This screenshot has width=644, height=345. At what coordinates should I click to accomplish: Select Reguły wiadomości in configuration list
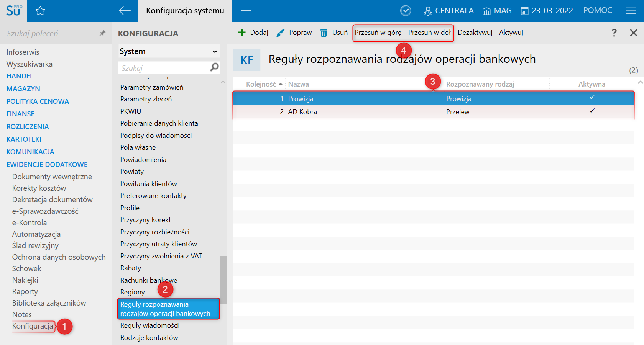(149, 325)
